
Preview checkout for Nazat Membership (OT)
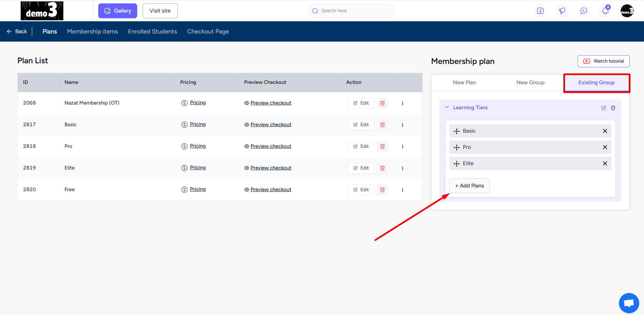pyautogui.click(x=268, y=103)
